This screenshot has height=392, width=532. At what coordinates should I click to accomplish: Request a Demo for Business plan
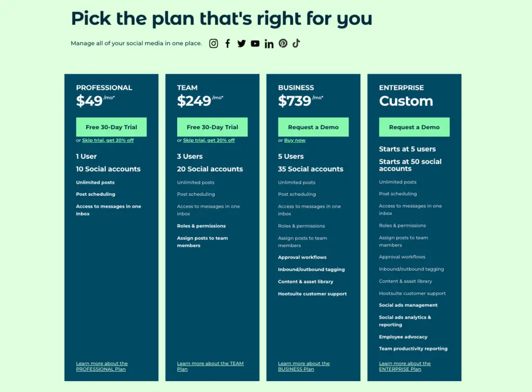[313, 127]
